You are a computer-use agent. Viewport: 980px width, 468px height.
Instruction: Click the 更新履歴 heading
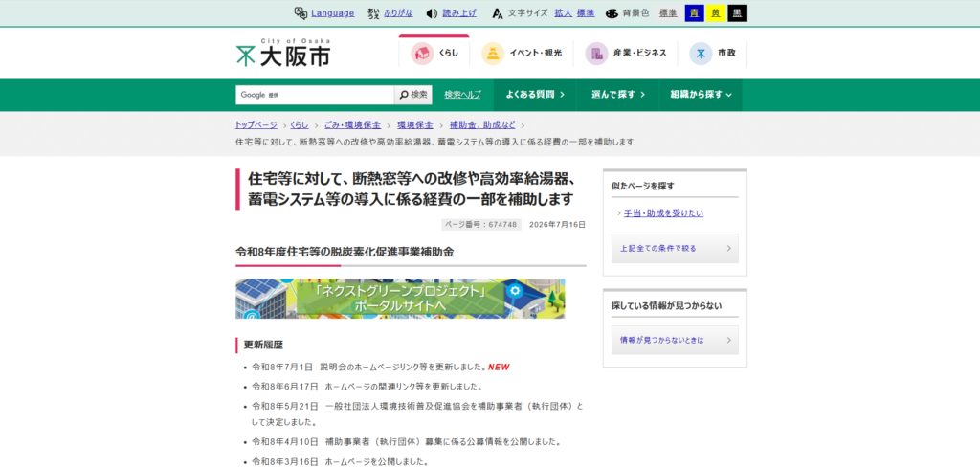pyautogui.click(x=263, y=345)
